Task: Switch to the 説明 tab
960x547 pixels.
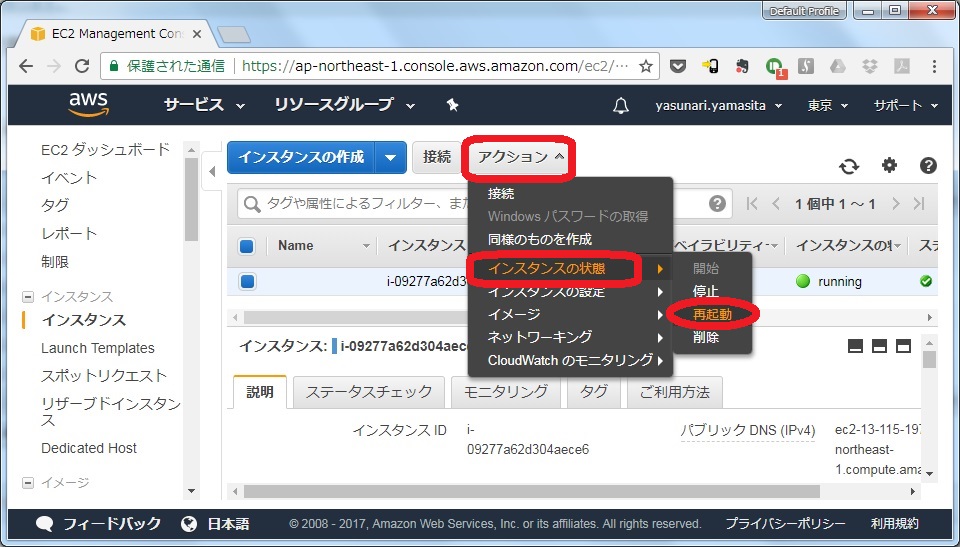Action: [x=260, y=392]
